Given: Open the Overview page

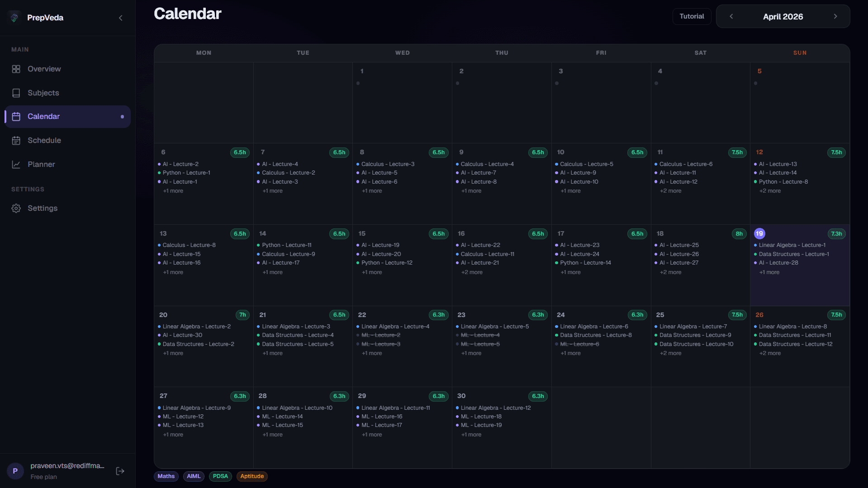Looking at the screenshot, I should [68, 69].
